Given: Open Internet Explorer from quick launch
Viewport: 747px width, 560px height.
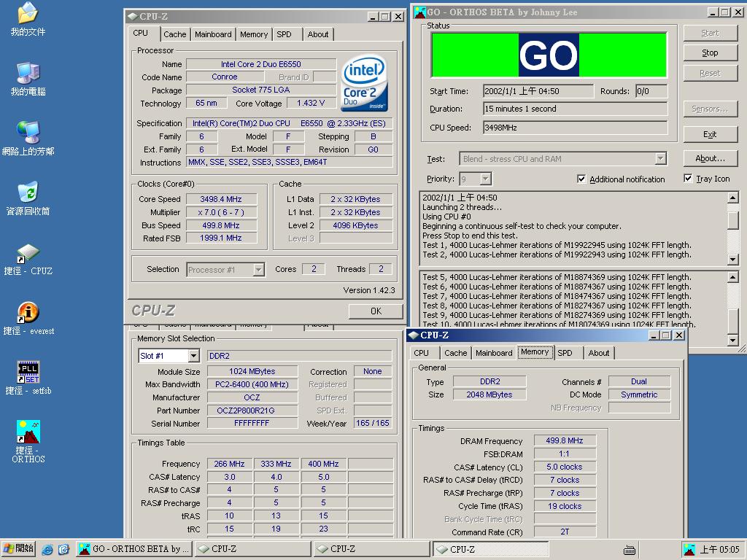Looking at the screenshot, I should tap(47, 549).
